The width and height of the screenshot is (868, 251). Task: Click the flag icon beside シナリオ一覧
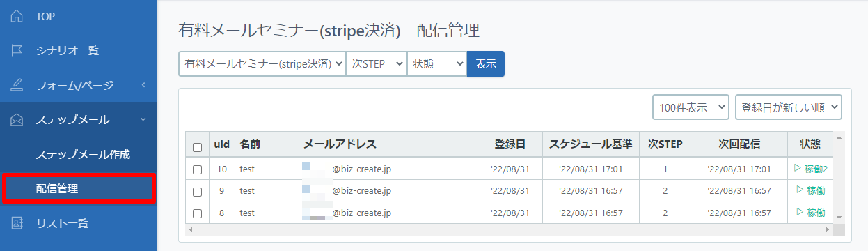tap(17, 50)
